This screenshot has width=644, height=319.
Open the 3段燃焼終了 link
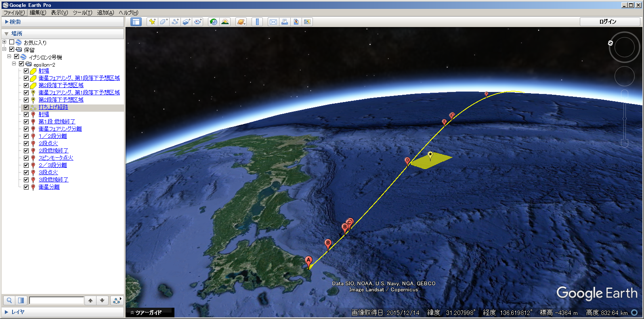tap(54, 180)
